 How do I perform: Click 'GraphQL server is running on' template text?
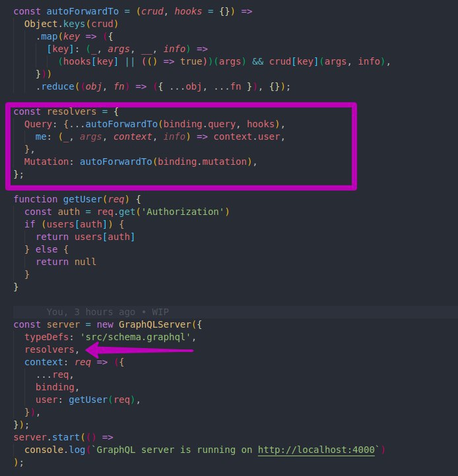(x=174, y=450)
